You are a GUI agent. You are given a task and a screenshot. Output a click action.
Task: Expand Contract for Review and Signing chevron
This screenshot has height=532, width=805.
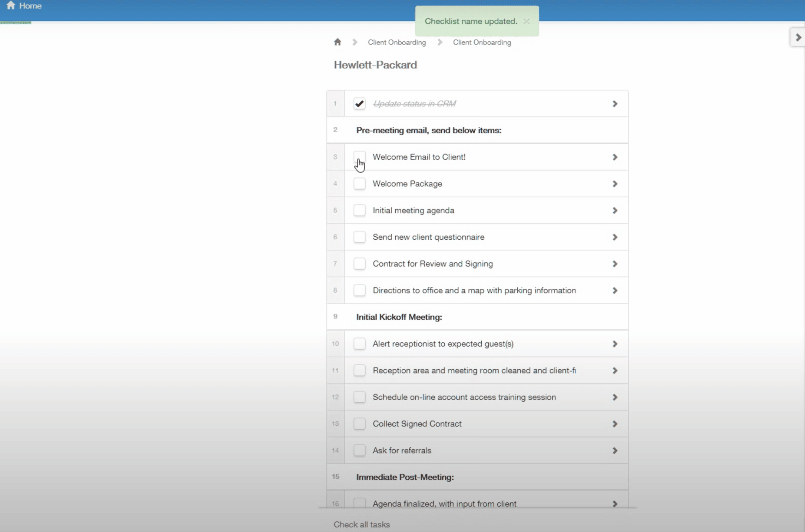615,264
